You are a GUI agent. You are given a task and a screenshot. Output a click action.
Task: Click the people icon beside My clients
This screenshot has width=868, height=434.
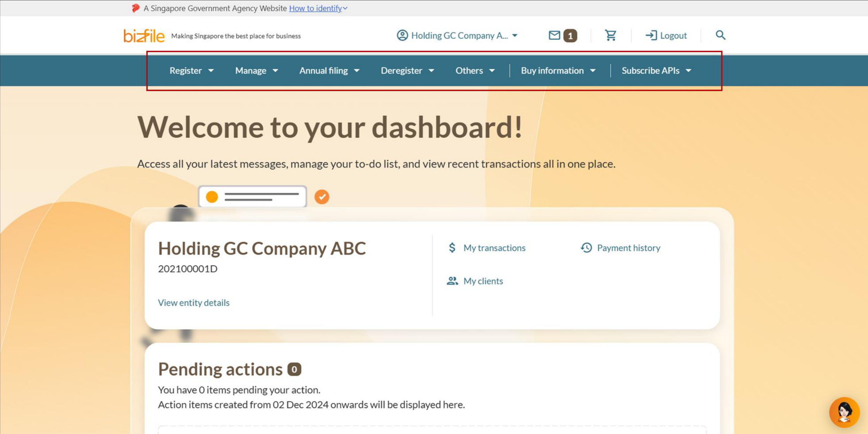(x=452, y=281)
